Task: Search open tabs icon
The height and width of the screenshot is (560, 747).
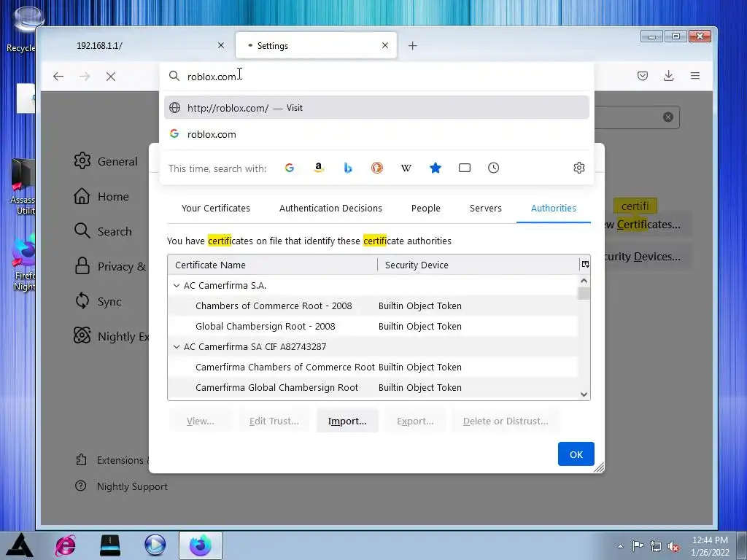Action: 465,168
